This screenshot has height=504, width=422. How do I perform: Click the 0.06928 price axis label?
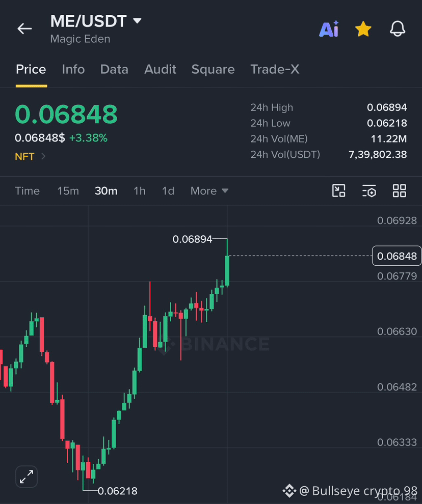[x=397, y=220]
